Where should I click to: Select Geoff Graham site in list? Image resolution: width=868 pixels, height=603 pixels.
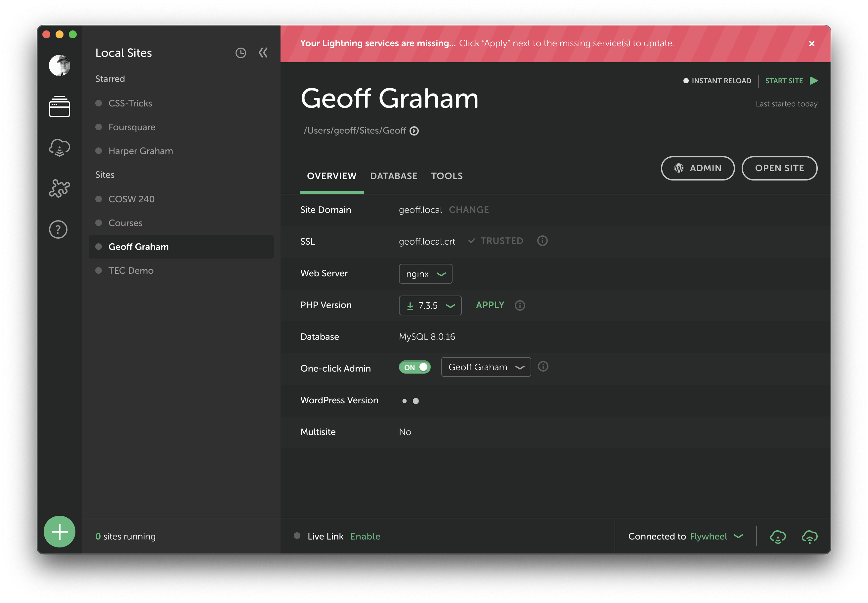tap(181, 247)
